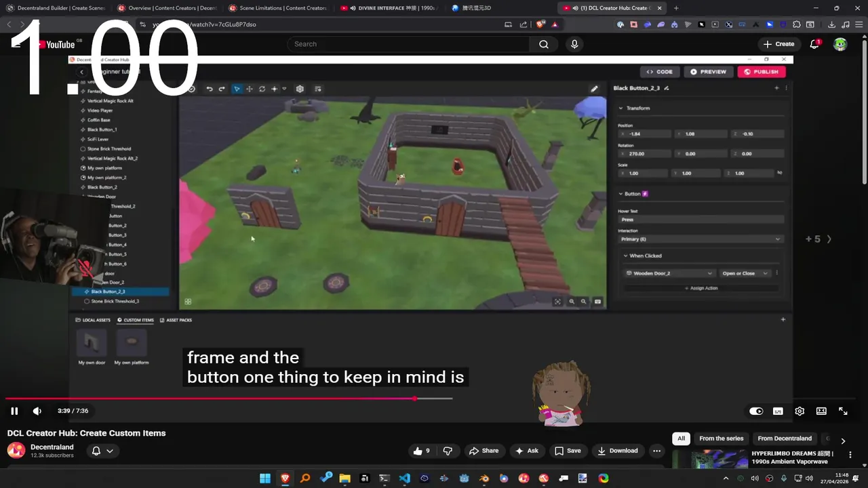Open more actions ellipsis under video
868x488 pixels.
(656, 451)
